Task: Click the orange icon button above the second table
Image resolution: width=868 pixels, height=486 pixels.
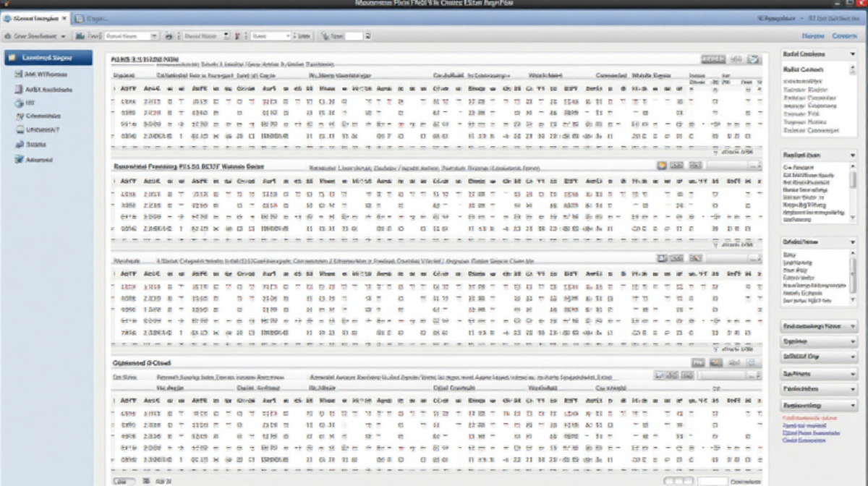Action: (661, 166)
